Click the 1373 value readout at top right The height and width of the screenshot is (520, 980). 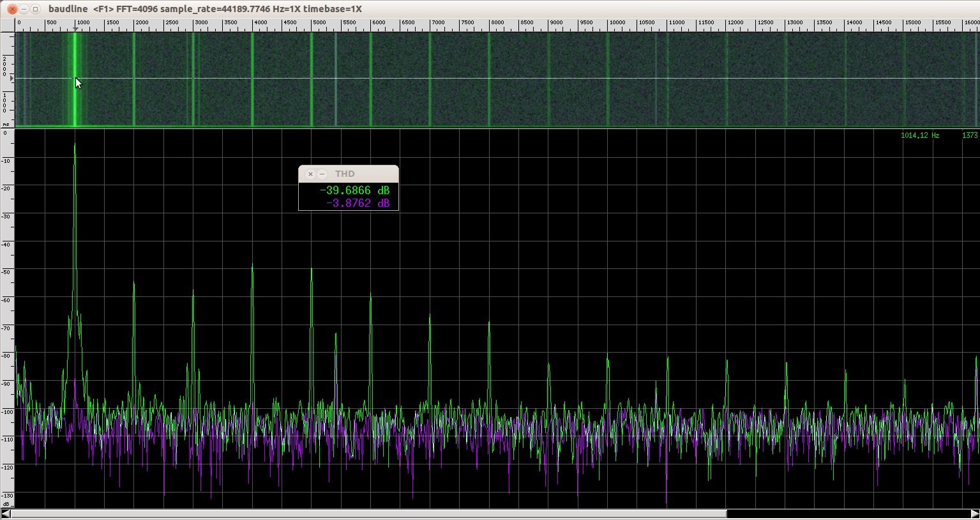[970, 135]
